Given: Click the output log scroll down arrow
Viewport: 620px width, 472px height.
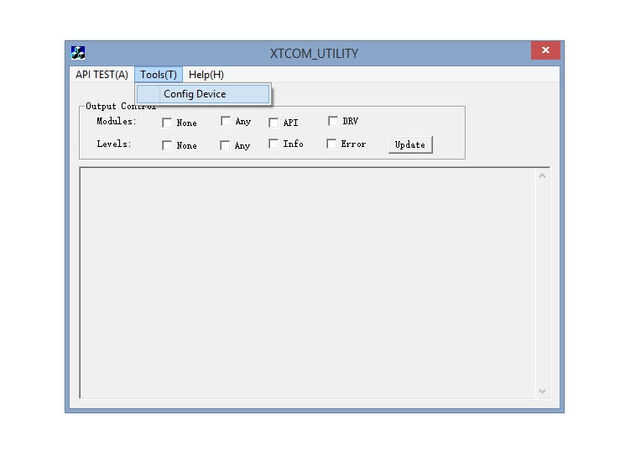Looking at the screenshot, I should 542,391.
